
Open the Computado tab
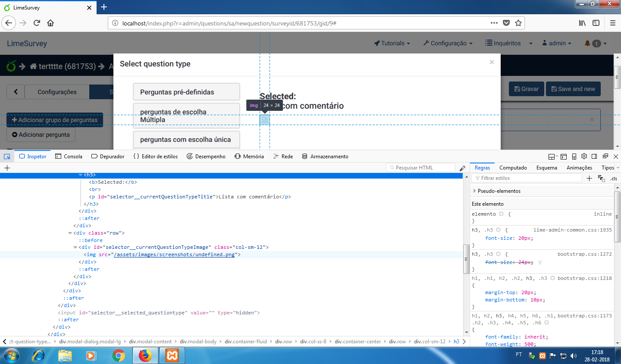[513, 168]
